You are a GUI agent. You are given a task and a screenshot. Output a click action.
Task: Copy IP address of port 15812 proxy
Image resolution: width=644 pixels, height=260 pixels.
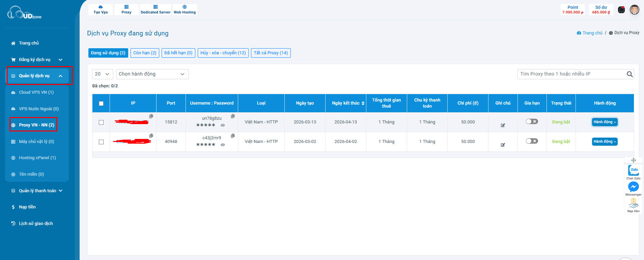pos(151,116)
